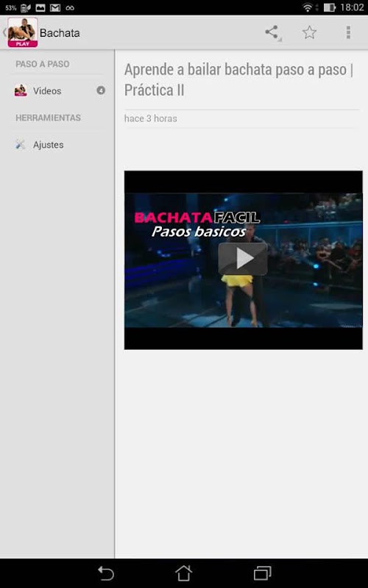The width and height of the screenshot is (368, 588).
Task: Play the Bachata Facil video
Action: (243, 259)
